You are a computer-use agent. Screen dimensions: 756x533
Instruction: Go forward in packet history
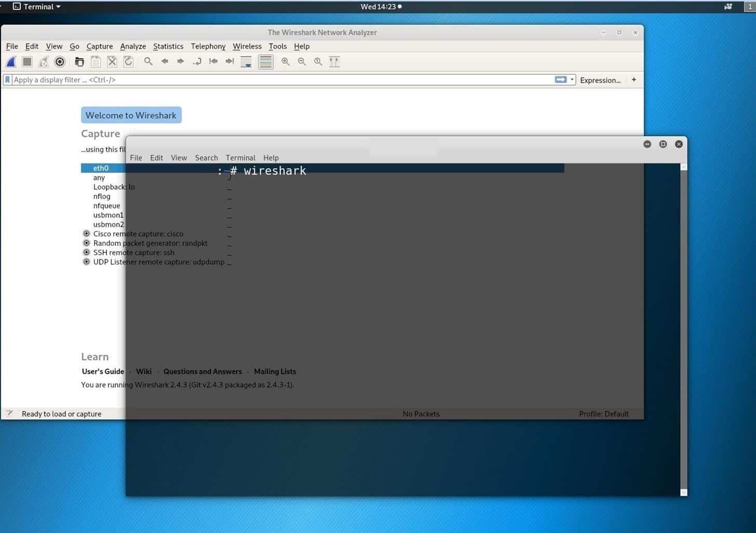[181, 61]
